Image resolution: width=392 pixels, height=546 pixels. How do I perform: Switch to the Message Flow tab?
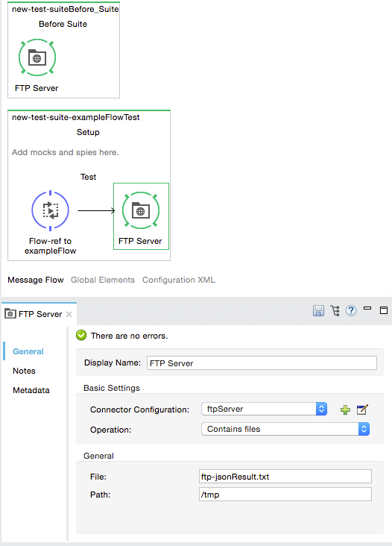36,280
